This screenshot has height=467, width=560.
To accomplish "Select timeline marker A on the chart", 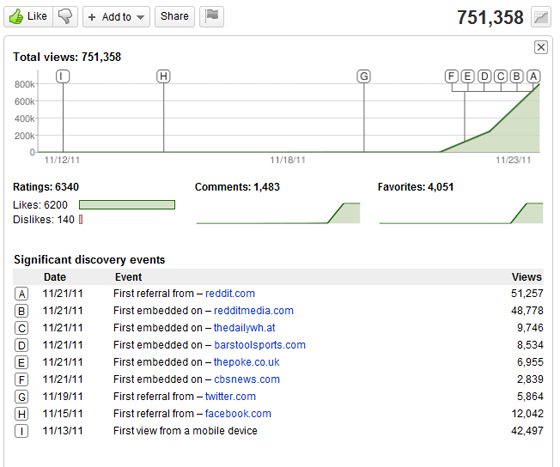I will click(534, 76).
